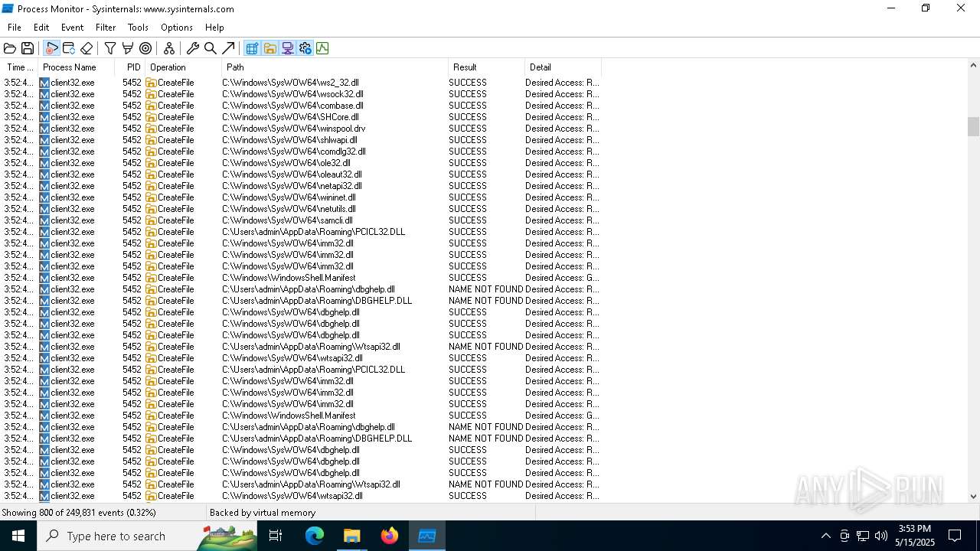Select the winspool.drv path row
This screenshot has height=551, width=980.
tap(301, 129)
